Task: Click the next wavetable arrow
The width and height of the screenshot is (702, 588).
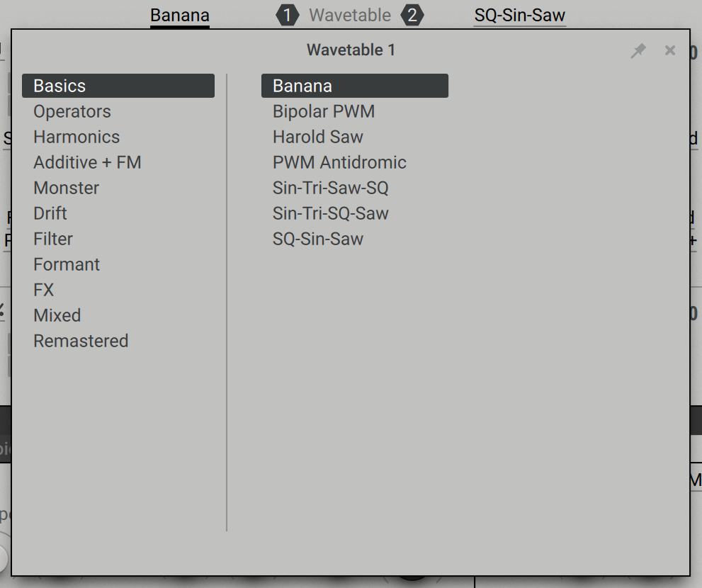Action: [414, 15]
